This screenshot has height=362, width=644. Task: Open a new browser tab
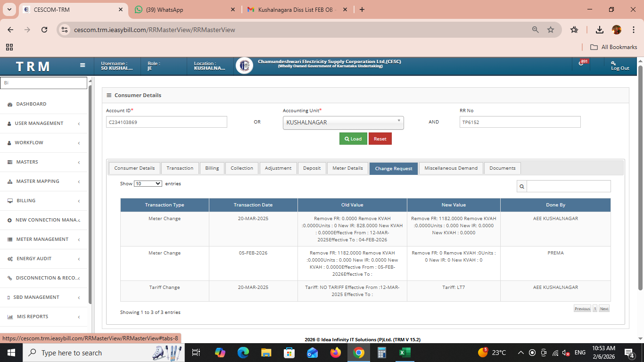(362, 9)
